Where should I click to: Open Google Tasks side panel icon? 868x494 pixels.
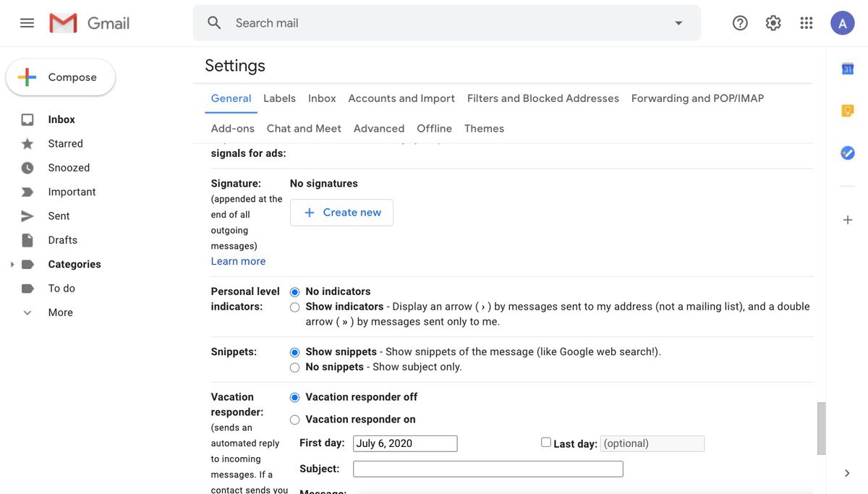(x=848, y=153)
